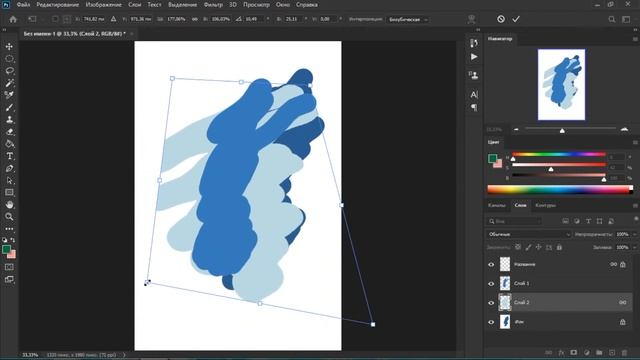Open the interpolation dropdown in options bar
Image resolution: width=640 pixels, height=360 pixels.
click(x=407, y=19)
